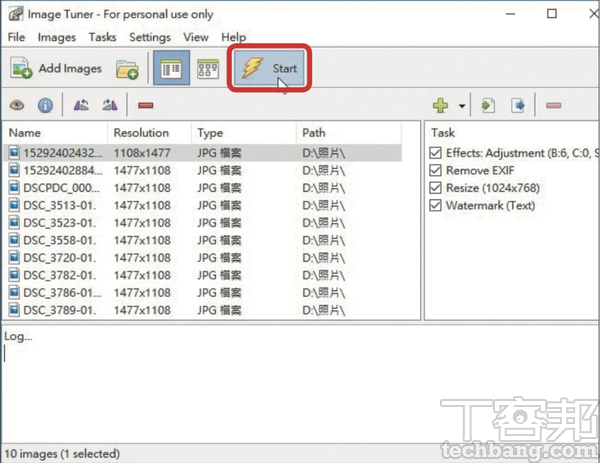The height and width of the screenshot is (463, 600).
Task: Show image info with blue info icon
Action: coord(45,105)
